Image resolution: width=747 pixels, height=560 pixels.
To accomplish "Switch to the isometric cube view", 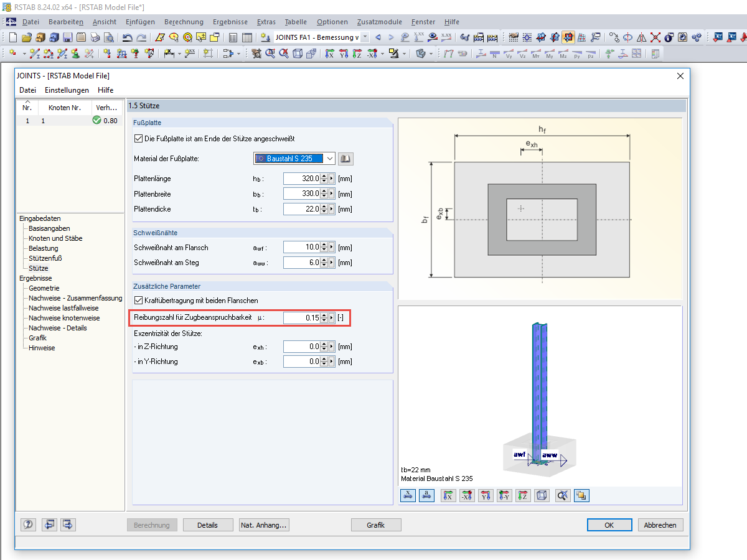I will pyautogui.click(x=543, y=496).
